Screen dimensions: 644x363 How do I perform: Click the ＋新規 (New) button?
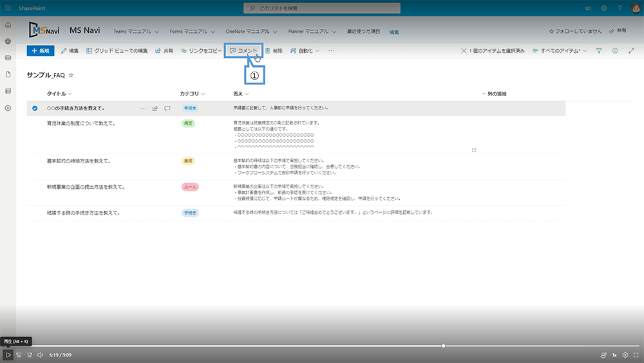pyautogui.click(x=40, y=50)
